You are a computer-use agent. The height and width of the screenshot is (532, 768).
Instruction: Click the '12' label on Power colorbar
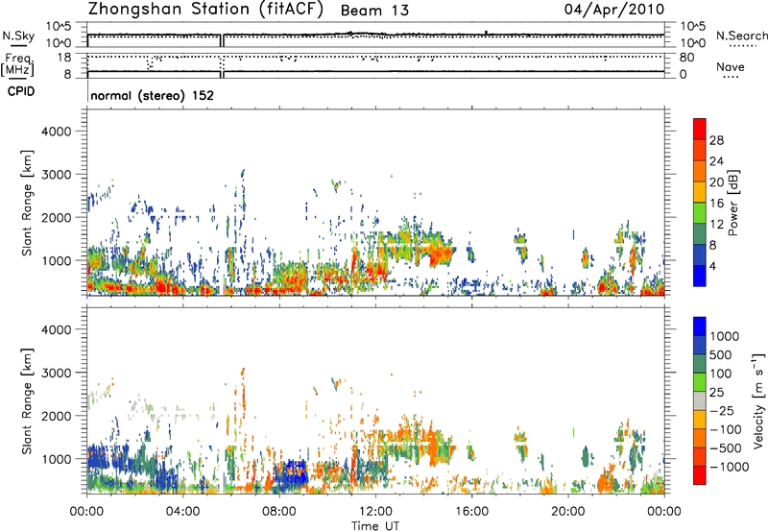click(716, 225)
